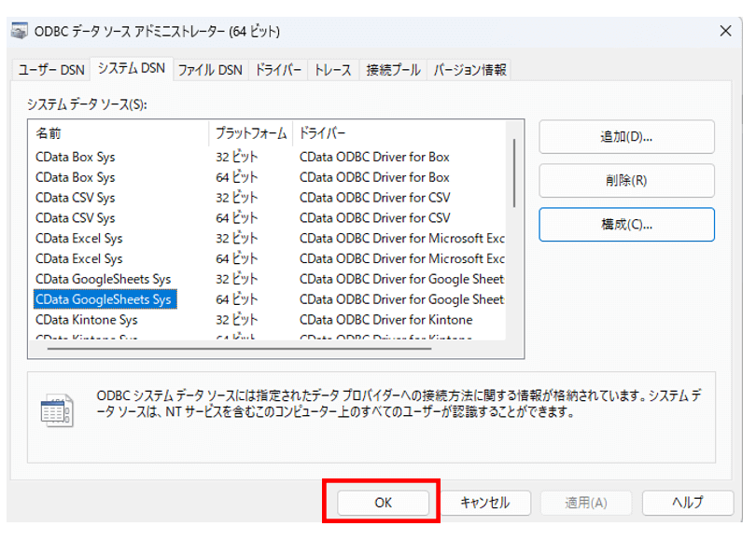
Task: Confirm with the OK button
Action: click(x=383, y=503)
